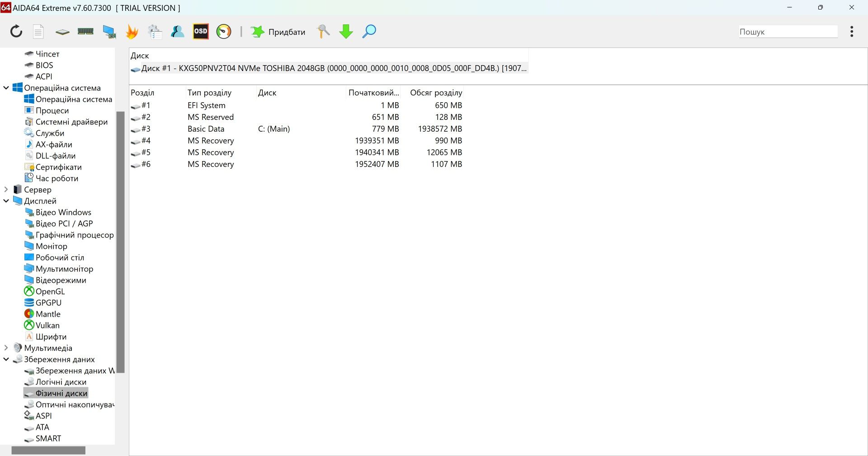The image size is (868, 456).
Task: Click the magnifier search icon
Action: (369, 32)
